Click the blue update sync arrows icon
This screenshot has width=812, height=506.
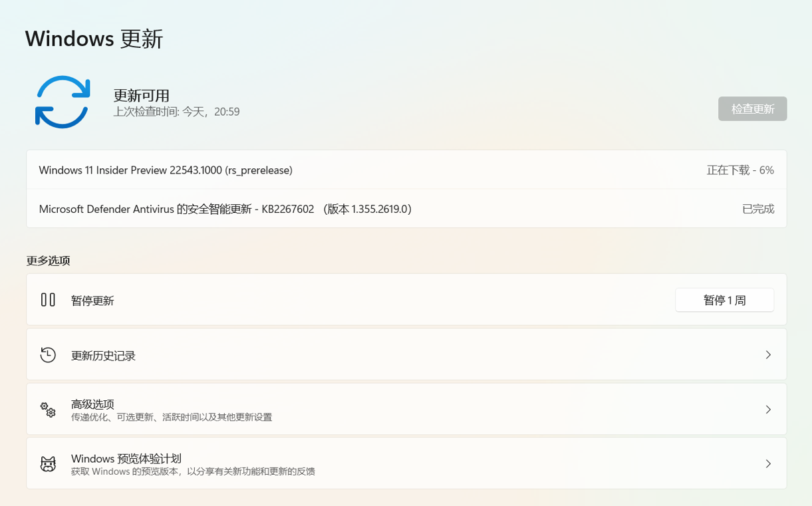[x=63, y=102]
